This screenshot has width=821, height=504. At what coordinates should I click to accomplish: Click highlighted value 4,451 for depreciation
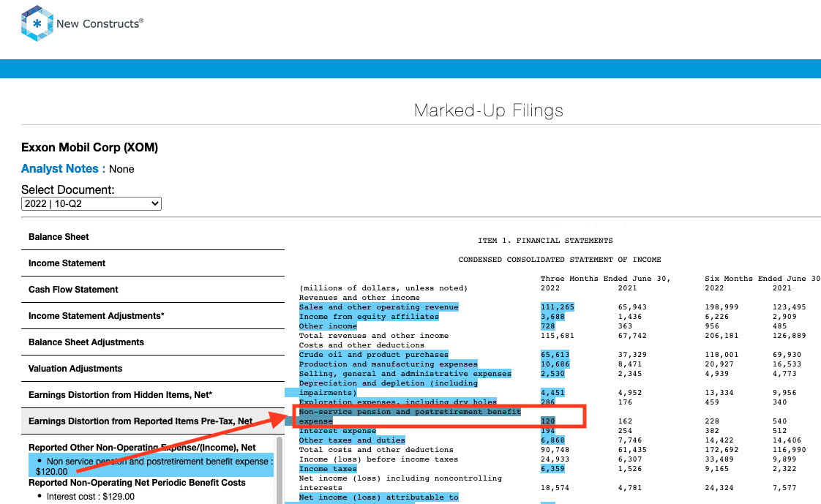point(552,393)
